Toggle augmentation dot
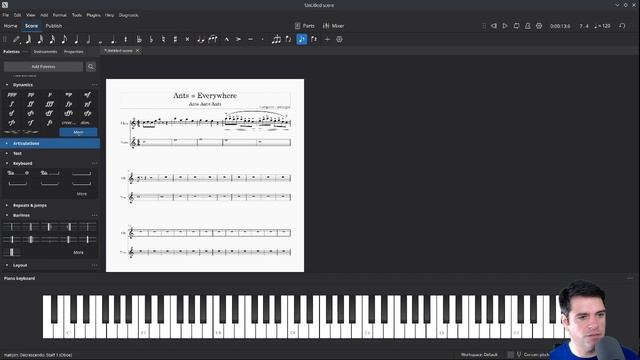This screenshot has height=360, width=640. coord(113,40)
